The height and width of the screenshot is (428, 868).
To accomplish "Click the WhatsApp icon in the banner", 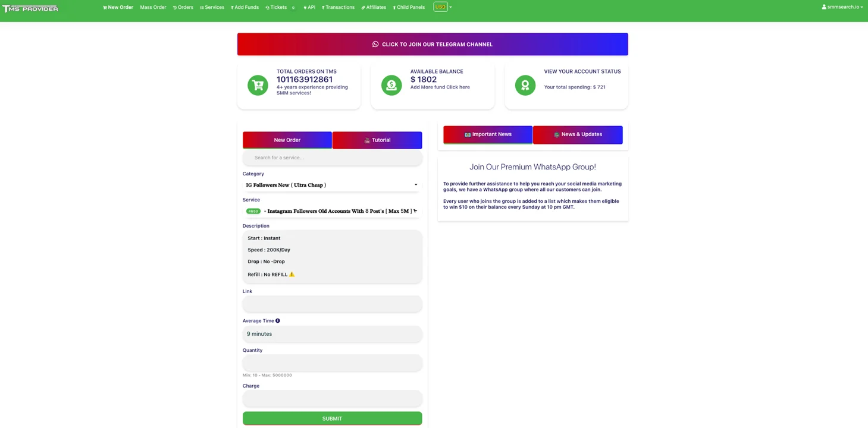I will click(375, 45).
